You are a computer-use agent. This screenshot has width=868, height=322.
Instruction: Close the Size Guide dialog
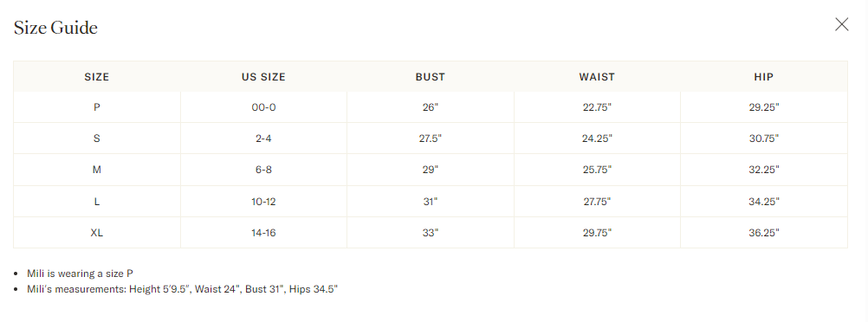click(841, 24)
